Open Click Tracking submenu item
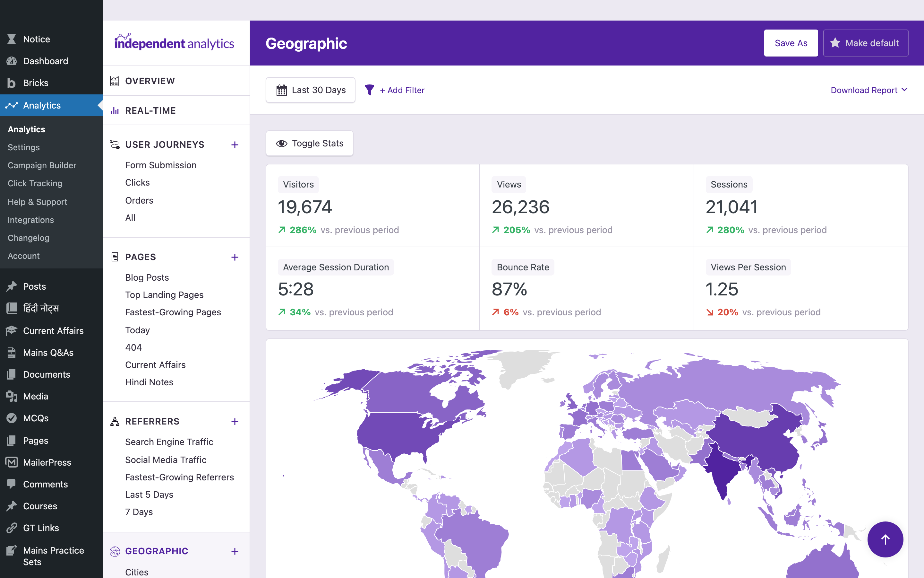 click(x=35, y=183)
